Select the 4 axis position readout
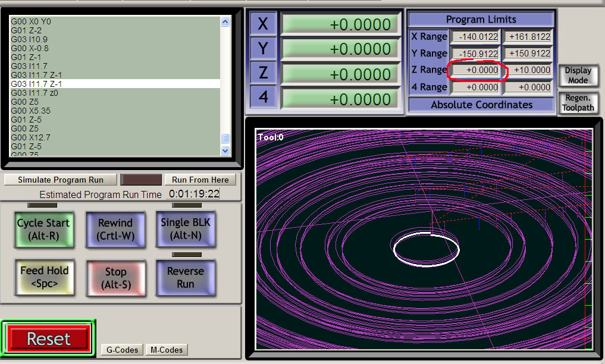This screenshot has height=364, width=605. 340,99
